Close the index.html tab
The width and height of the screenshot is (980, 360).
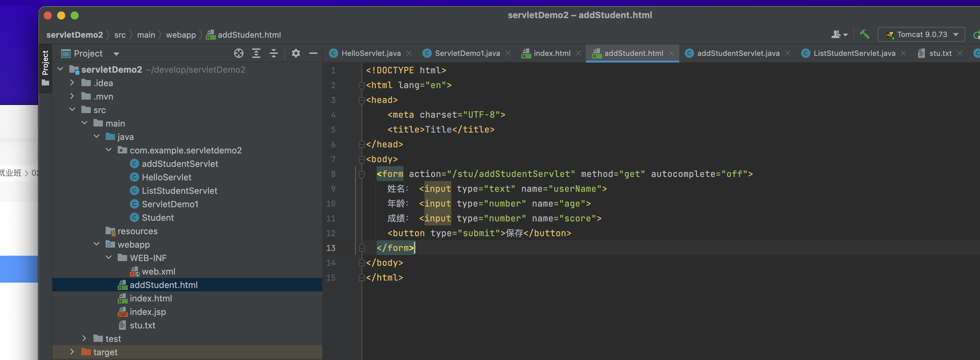tap(579, 53)
